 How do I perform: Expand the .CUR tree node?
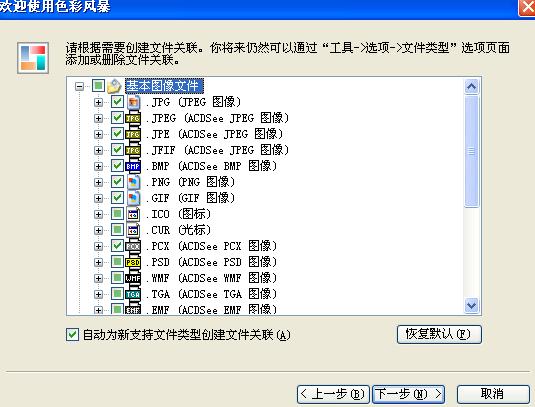(x=98, y=230)
